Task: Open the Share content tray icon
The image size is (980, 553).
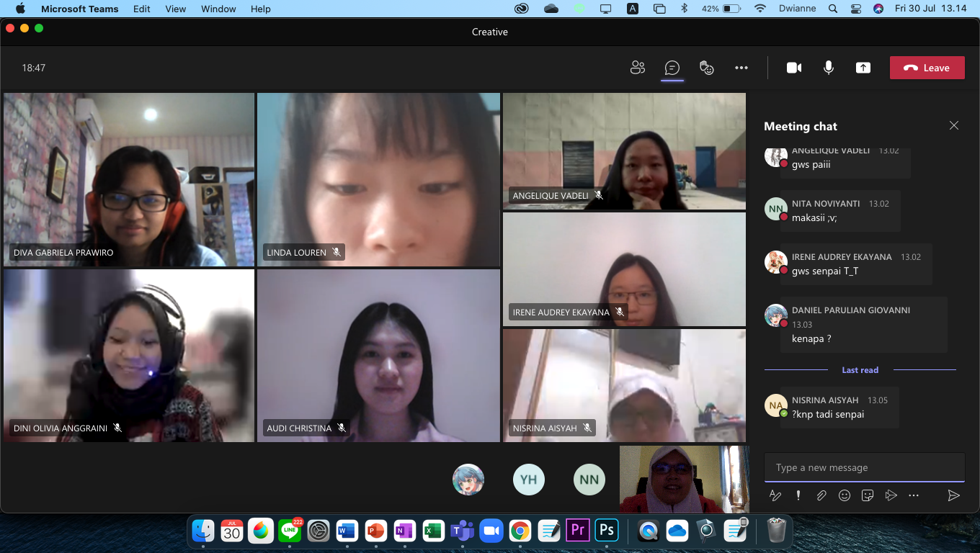Action: pyautogui.click(x=863, y=68)
